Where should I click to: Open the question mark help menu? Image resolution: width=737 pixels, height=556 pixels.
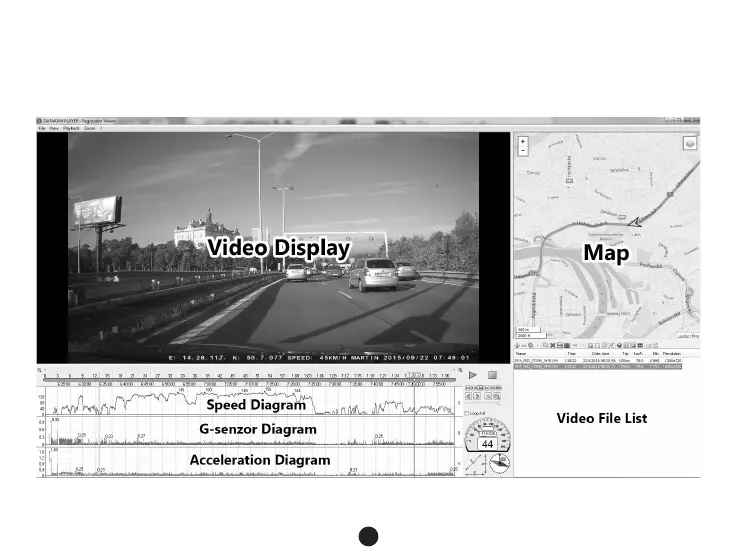[x=101, y=128]
